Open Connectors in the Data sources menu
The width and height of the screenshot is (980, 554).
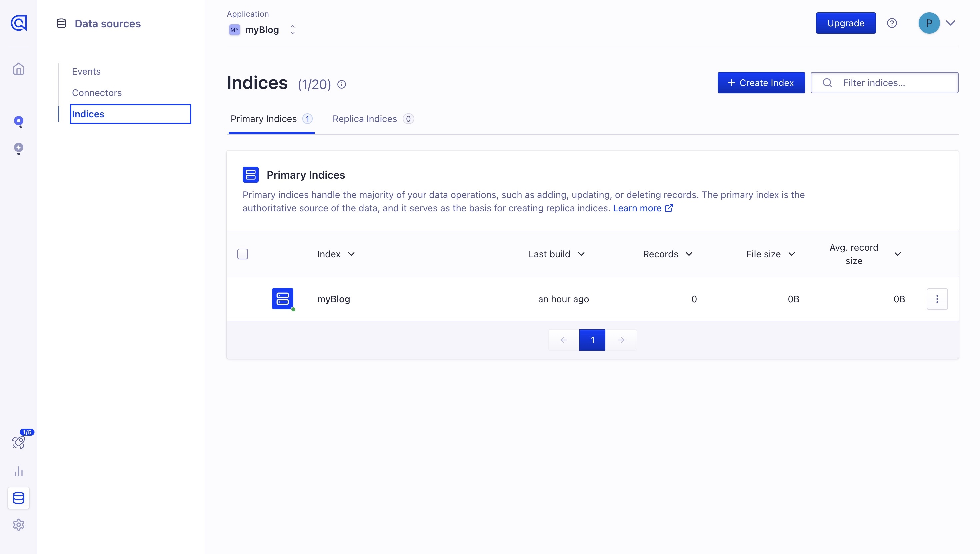(x=97, y=93)
